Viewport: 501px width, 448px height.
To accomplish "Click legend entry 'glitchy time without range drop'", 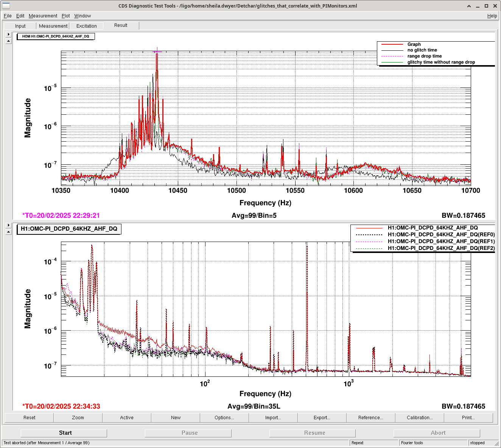I will click(441, 62).
